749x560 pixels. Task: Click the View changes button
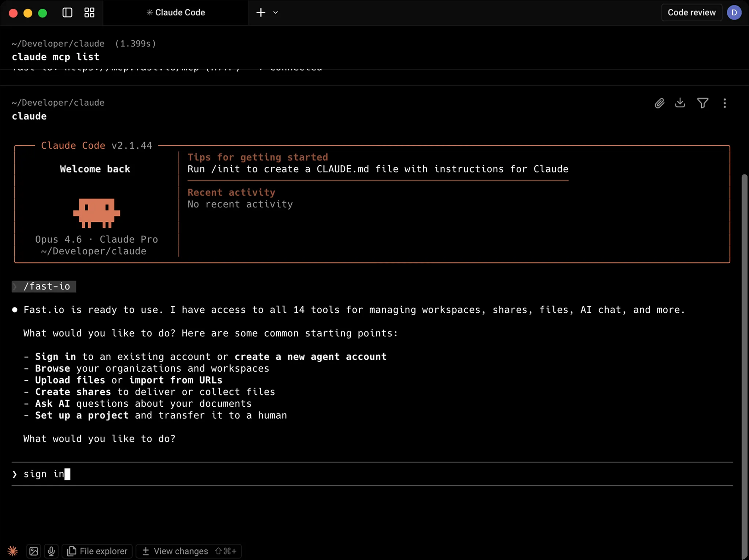click(x=189, y=551)
